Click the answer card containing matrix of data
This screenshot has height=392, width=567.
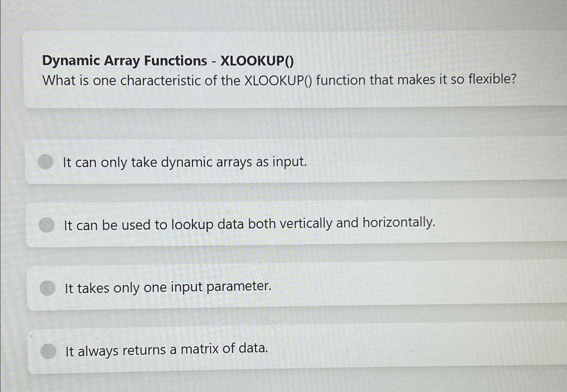coord(166,350)
